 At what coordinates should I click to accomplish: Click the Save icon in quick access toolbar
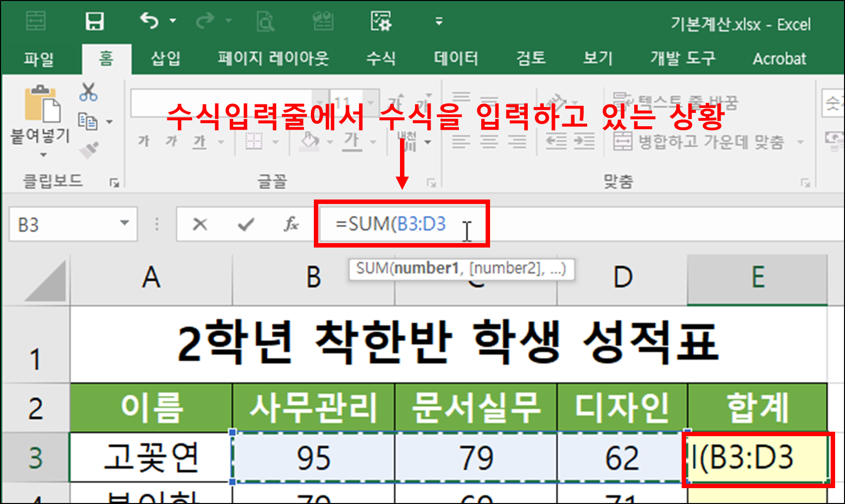95,21
